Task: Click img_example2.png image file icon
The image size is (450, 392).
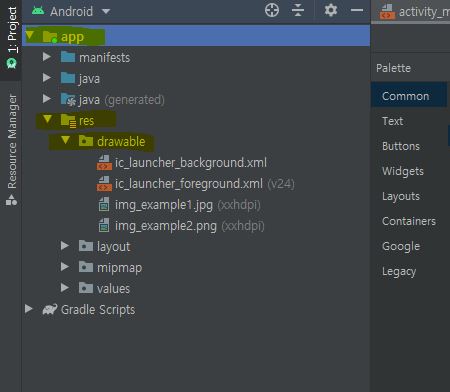Action: coord(104,225)
